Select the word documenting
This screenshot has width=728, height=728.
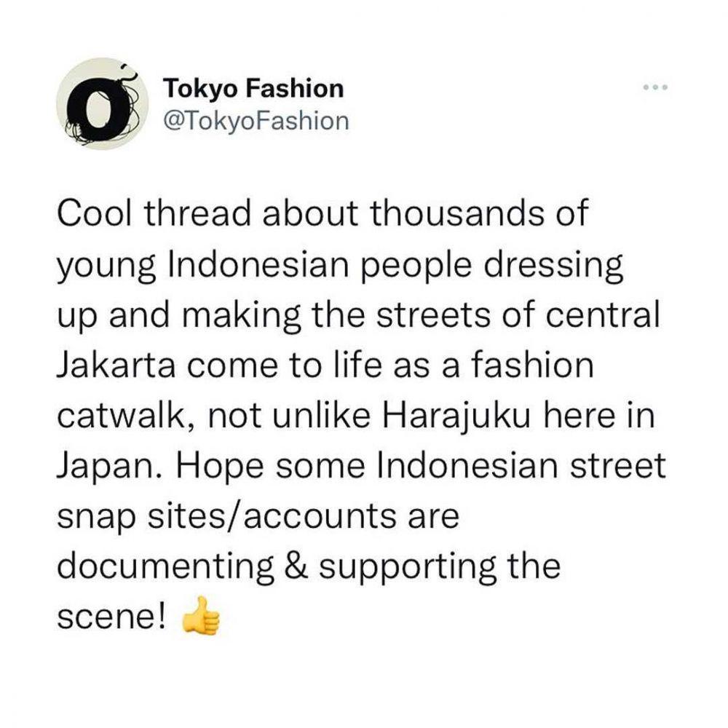165,567
